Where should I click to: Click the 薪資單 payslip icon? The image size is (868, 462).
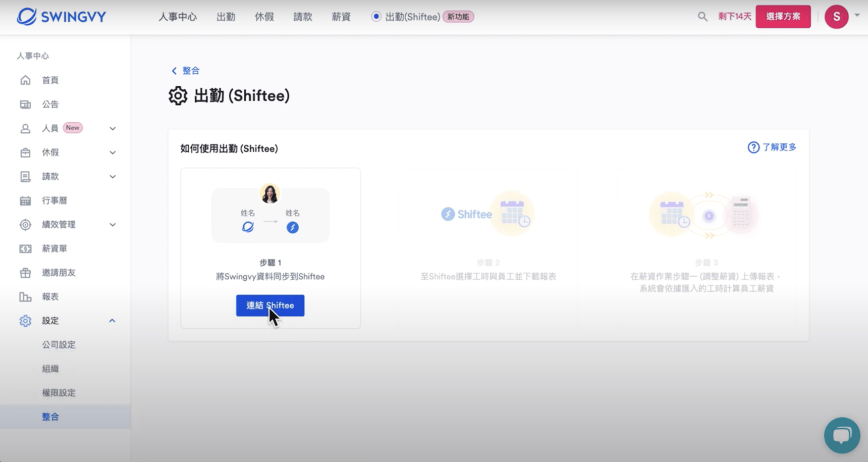point(25,249)
